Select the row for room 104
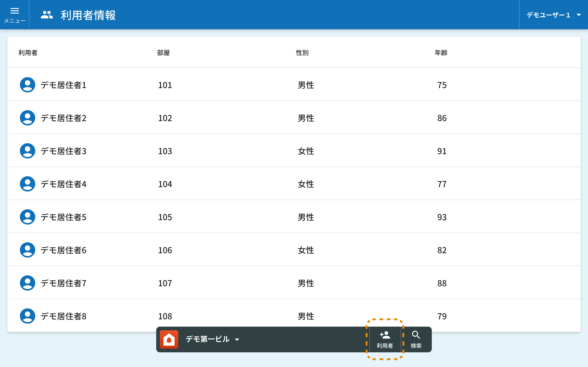The width and height of the screenshot is (588, 367). tap(165, 184)
